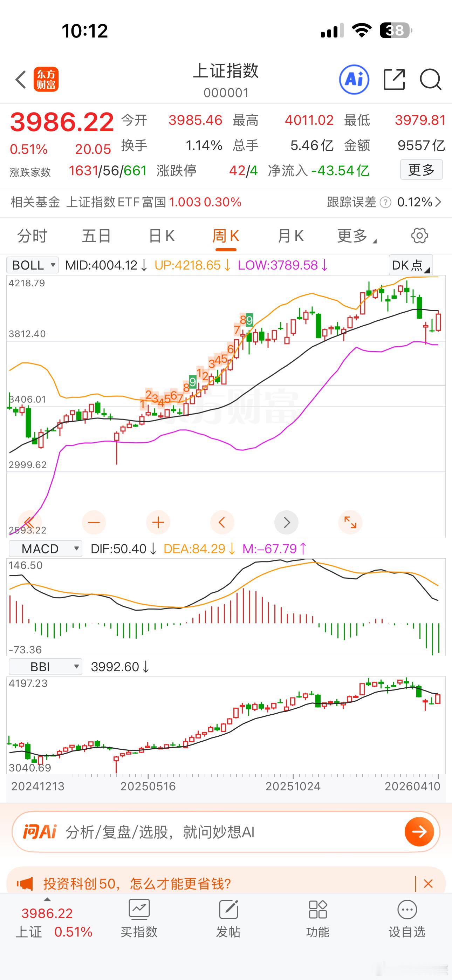This screenshot has height=980, width=452.
Task: Select the 周K tab
Action: pyautogui.click(x=226, y=236)
